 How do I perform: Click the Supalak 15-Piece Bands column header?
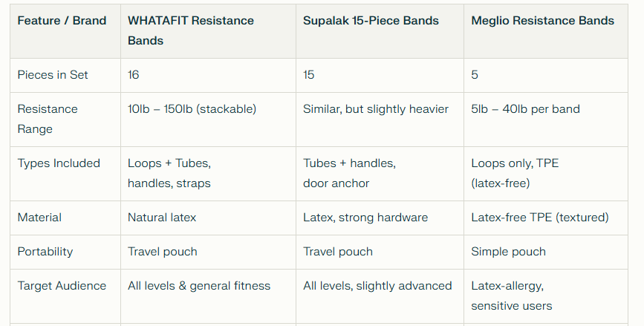(371, 21)
